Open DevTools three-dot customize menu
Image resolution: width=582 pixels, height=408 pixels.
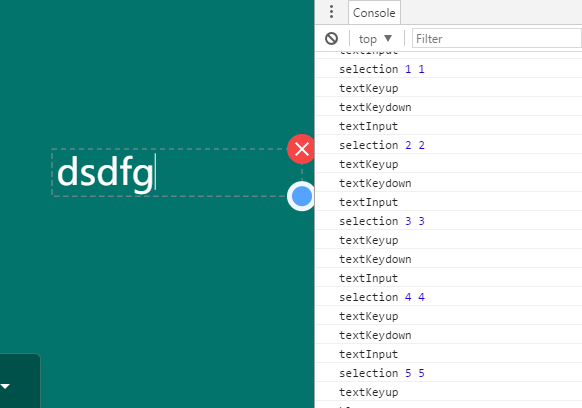331,12
